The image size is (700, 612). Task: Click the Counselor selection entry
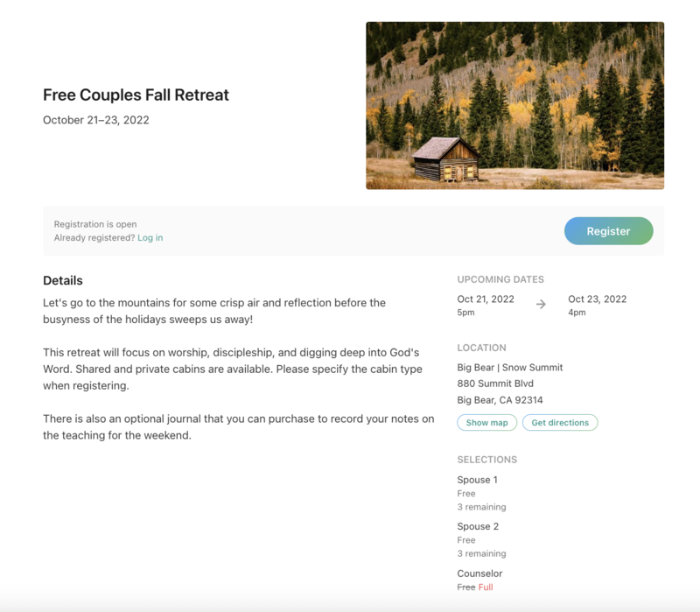point(479,573)
